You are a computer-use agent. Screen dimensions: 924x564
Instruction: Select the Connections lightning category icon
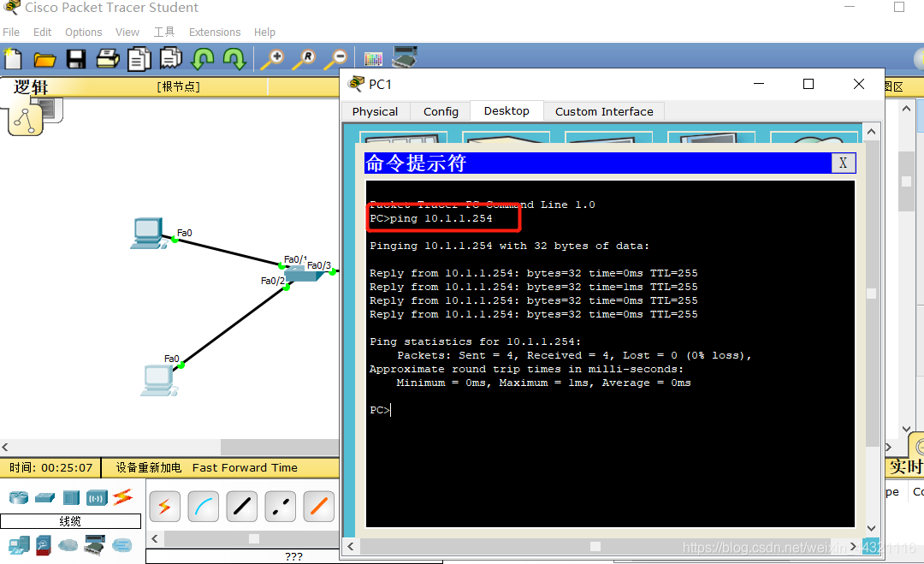(123, 496)
